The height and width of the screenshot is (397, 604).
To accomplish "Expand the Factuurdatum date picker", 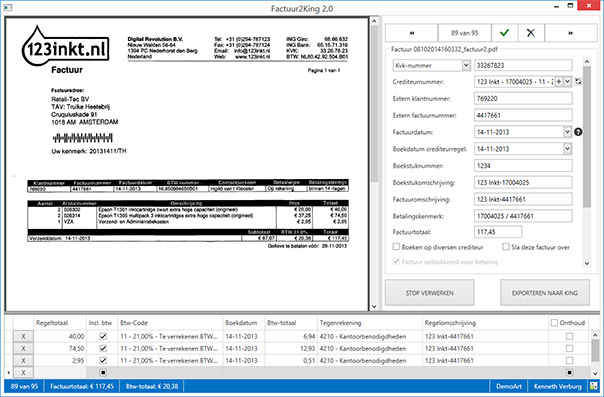I will click(567, 132).
